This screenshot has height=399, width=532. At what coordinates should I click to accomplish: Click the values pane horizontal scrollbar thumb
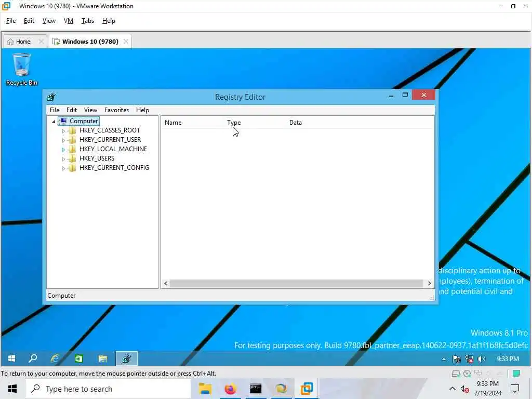(x=296, y=283)
